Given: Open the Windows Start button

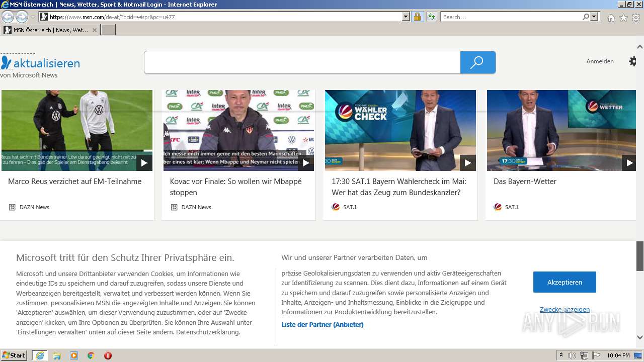Looking at the screenshot, I should (x=14, y=355).
